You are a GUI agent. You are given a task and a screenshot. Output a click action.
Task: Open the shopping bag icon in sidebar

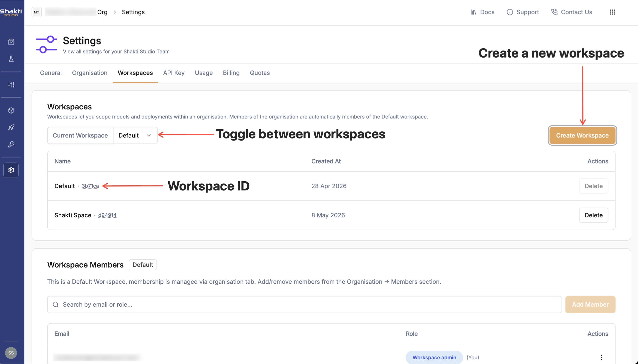pyautogui.click(x=11, y=42)
